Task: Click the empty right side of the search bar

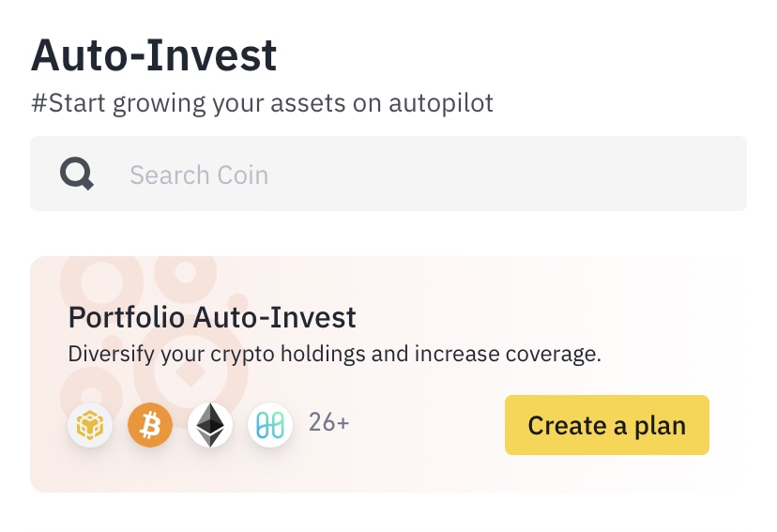Action: [610, 175]
